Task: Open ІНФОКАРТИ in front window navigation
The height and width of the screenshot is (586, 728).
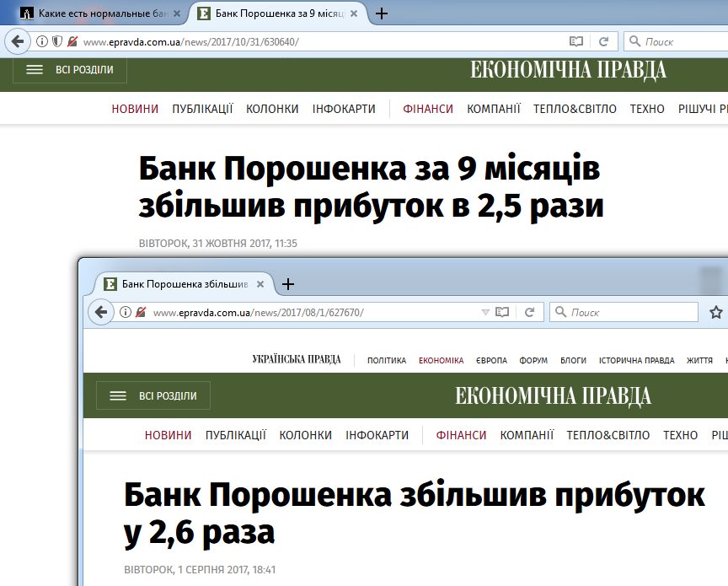Action: coord(377,435)
